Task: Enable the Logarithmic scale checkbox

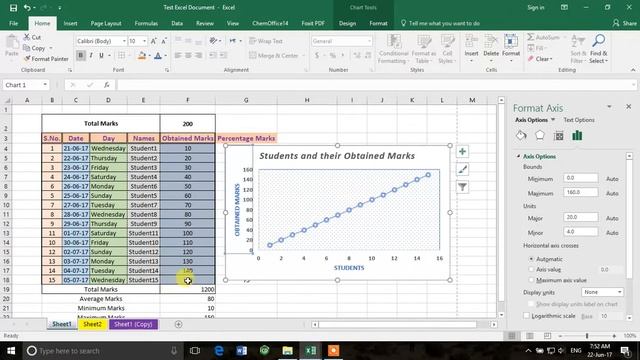Action: pos(527,316)
